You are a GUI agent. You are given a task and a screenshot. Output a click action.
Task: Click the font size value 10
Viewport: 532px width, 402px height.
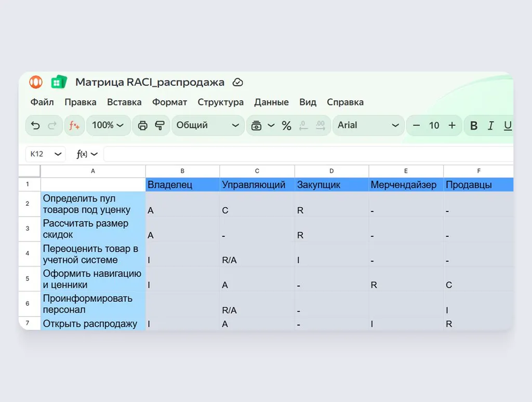434,126
